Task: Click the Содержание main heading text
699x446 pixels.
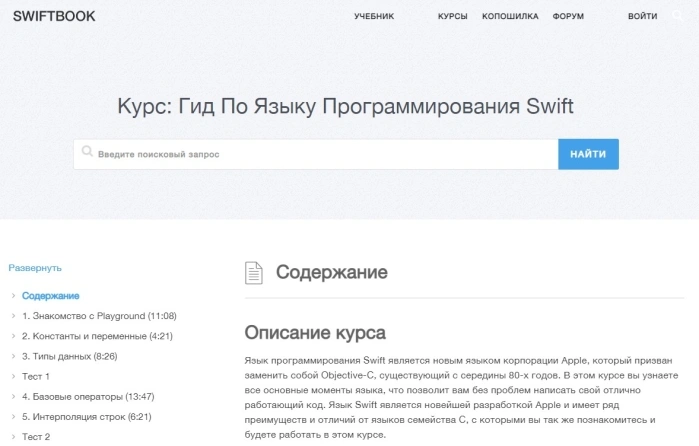Action: tap(332, 272)
